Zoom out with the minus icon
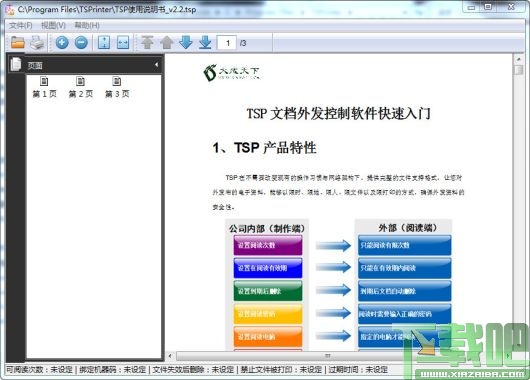The width and height of the screenshot is (530, 380). 81,43
